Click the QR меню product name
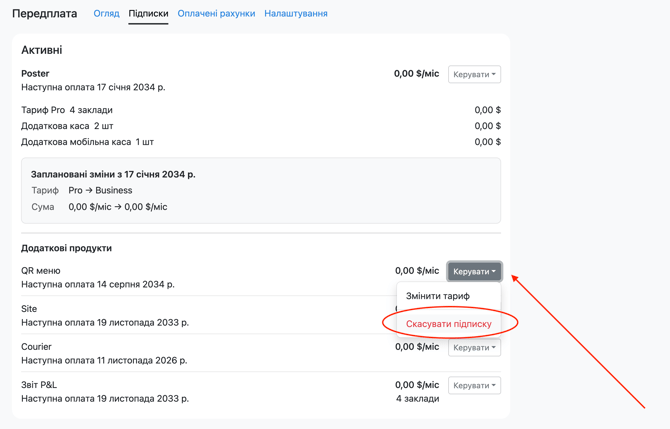 click(x=41, y=270)
